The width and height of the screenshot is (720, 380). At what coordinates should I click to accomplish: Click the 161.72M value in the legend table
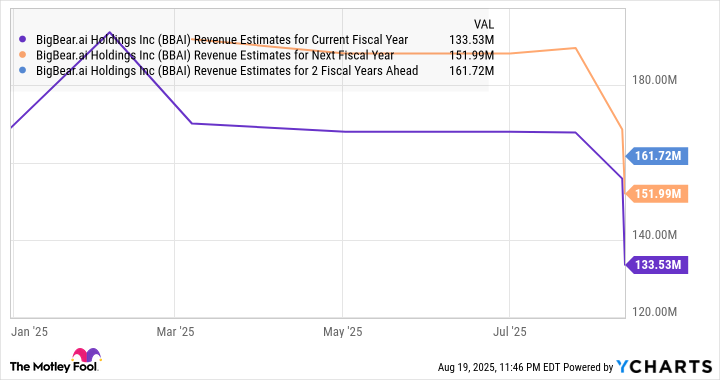472,71
